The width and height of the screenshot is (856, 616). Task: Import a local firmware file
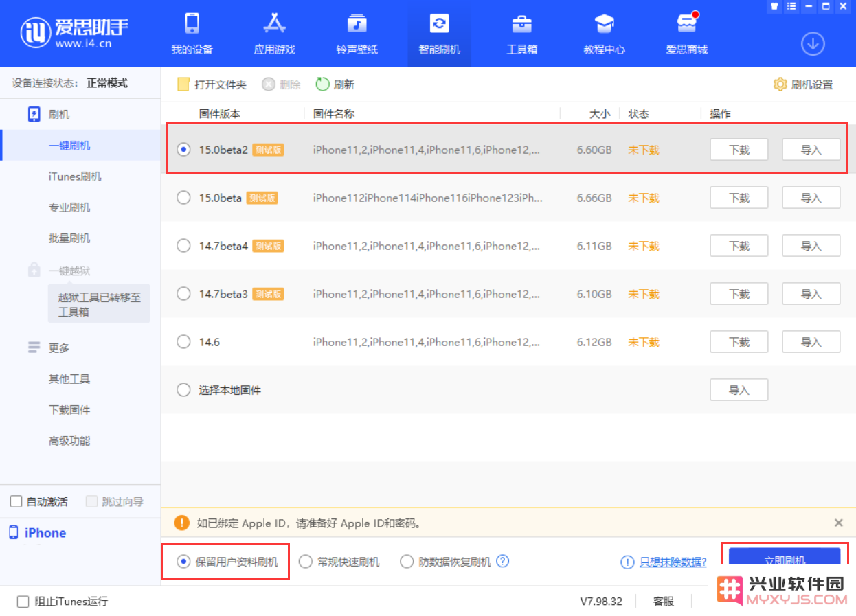pyautogui.click(x=739, y=389)
